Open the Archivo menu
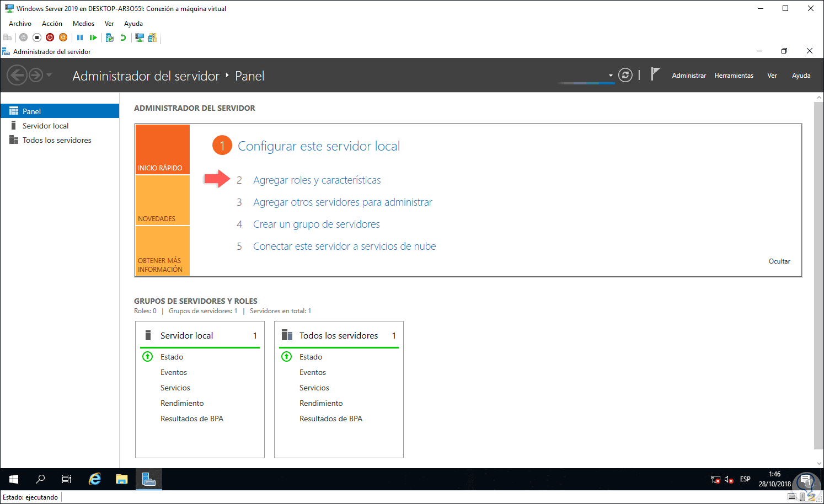824x504 pixels. click(20, 24)
